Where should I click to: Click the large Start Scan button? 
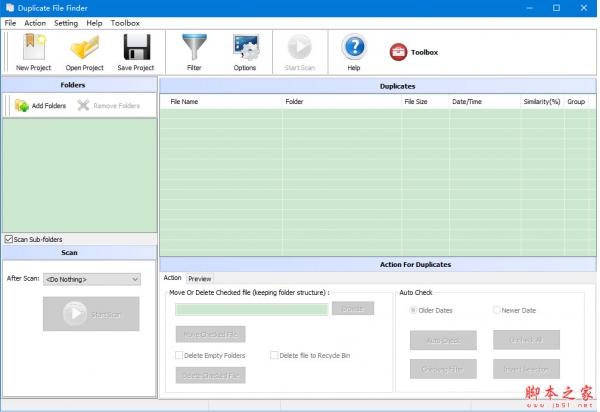pyautogui.click(x=91, y=314)
